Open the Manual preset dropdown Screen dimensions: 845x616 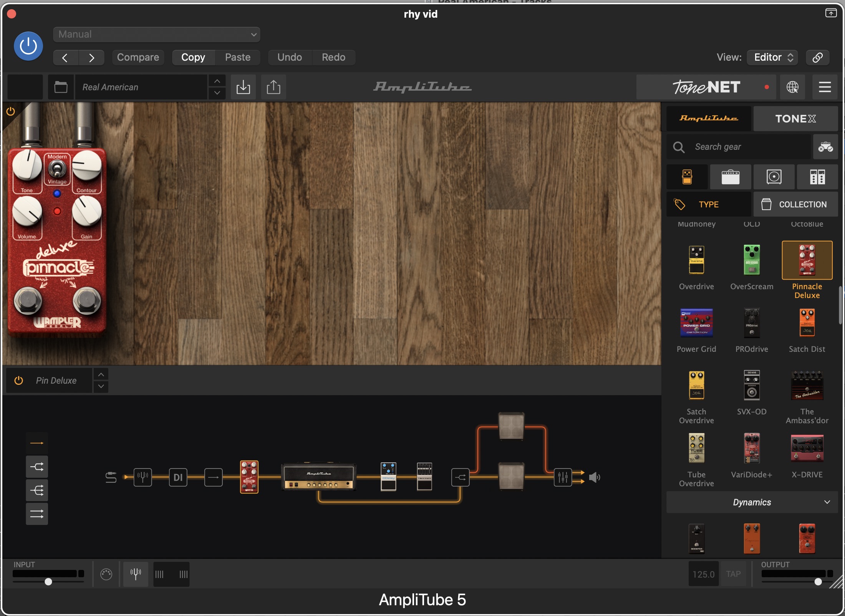pos(157,35)
